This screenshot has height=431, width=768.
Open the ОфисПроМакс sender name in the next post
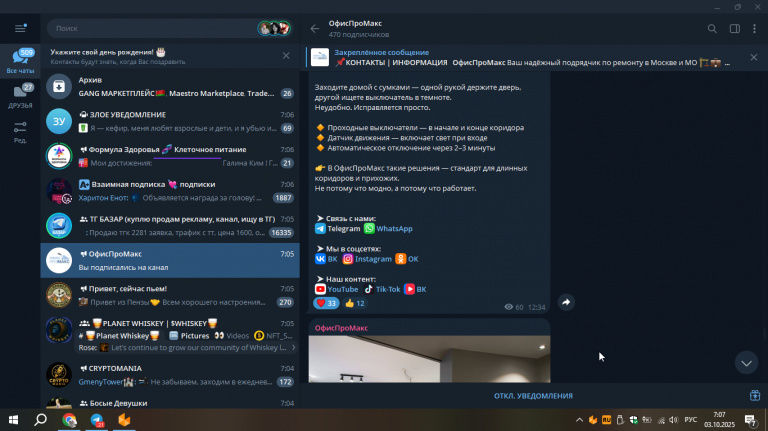341,328
